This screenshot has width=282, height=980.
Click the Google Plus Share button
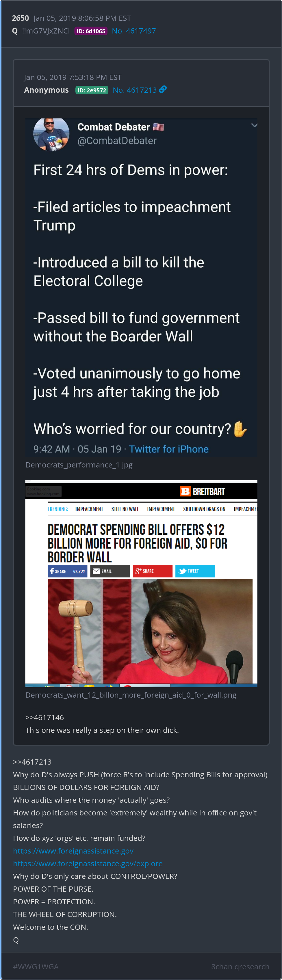pyautogui.click(x=153, y=571)
